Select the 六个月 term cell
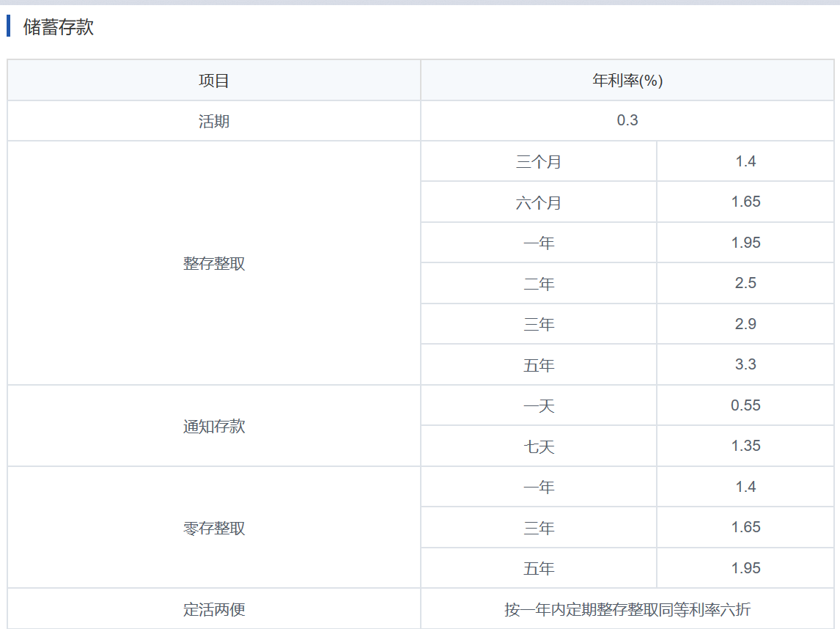This screenshot has height=629, width=840. coord(539,202)
